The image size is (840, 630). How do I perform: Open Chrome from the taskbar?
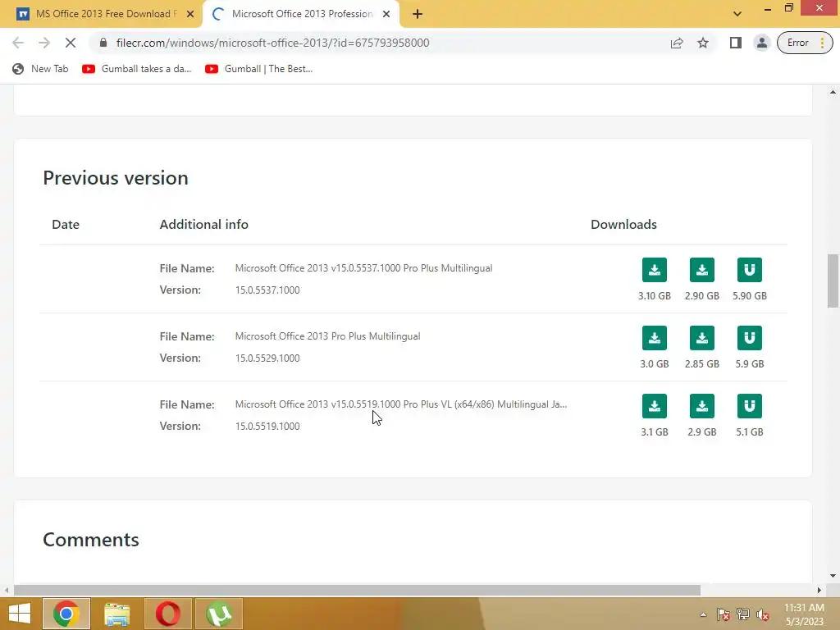[x=66, y=614]
